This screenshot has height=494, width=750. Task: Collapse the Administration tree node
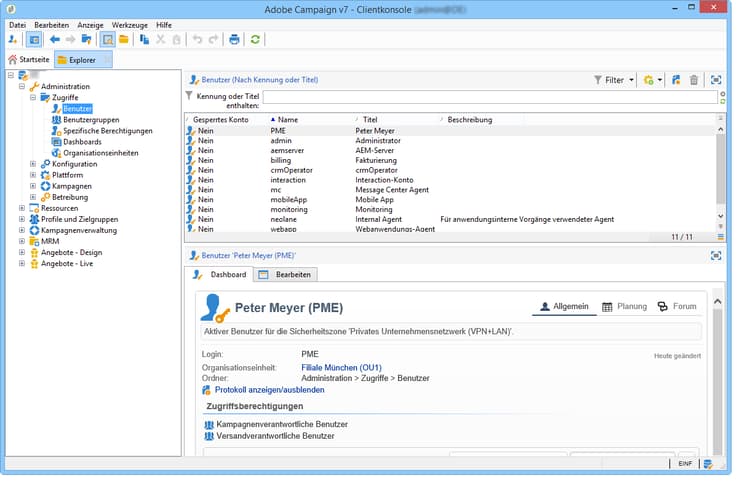pyautogui.click(x=22, y=87)
